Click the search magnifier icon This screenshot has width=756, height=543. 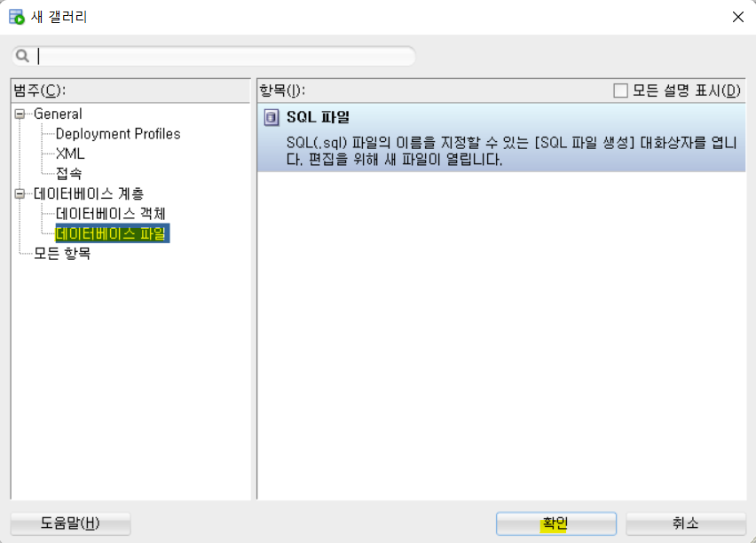[x=22, y=56]
